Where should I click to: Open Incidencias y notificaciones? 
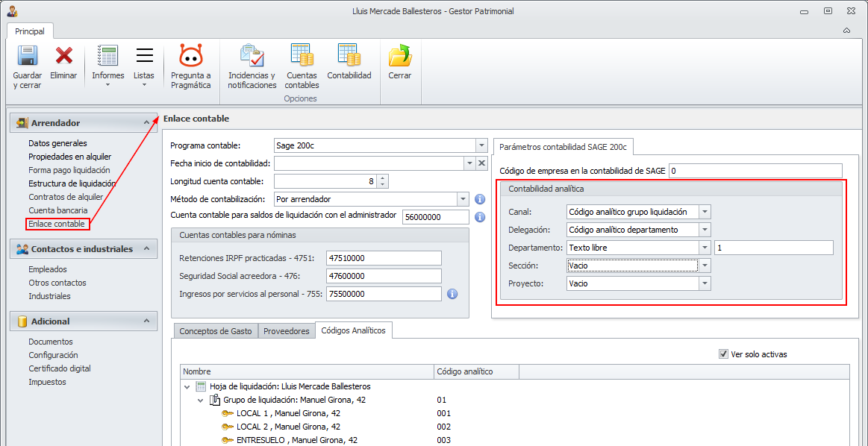click(252, 57)
